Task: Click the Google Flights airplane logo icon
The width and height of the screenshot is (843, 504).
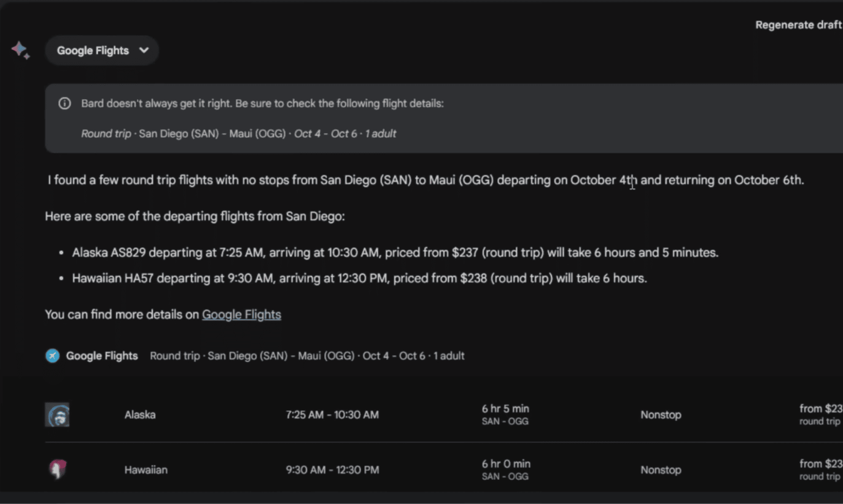Action: 52,356
